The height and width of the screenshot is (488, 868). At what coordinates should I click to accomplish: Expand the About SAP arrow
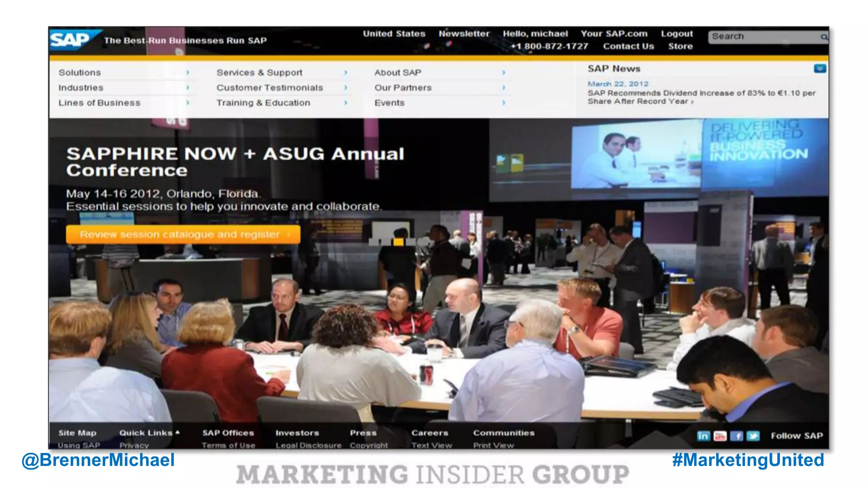(504, 73)
